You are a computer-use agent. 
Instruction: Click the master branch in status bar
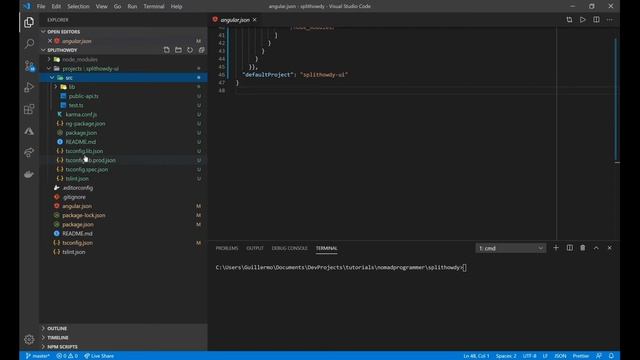[x=38, y=356]
